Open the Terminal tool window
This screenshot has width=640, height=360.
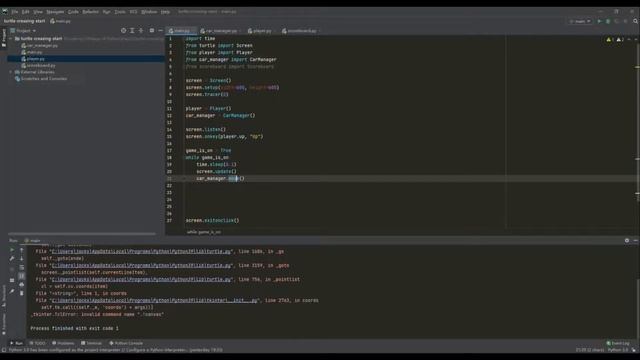tap(91, 343)
